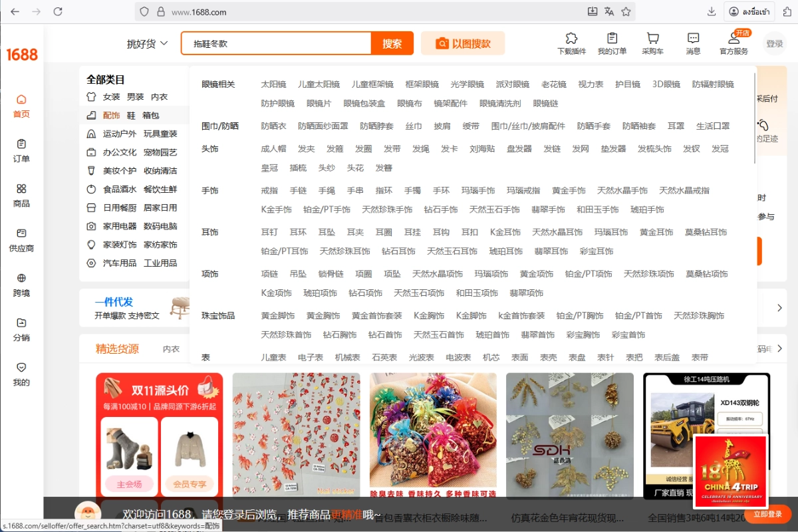This screenshot has width=798, height=532.
Task: Select 女装 in category menu
Action: click(111, 96)
